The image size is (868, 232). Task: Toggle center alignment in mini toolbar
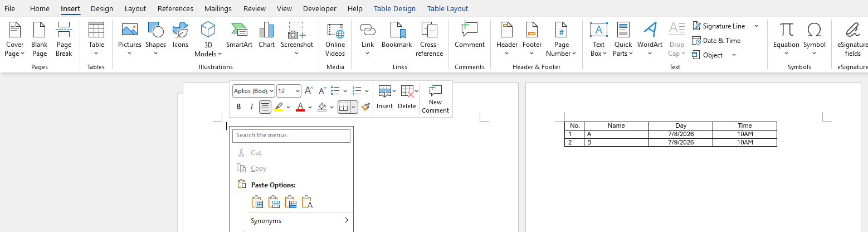pyautogui.click(x=265, y=107)
